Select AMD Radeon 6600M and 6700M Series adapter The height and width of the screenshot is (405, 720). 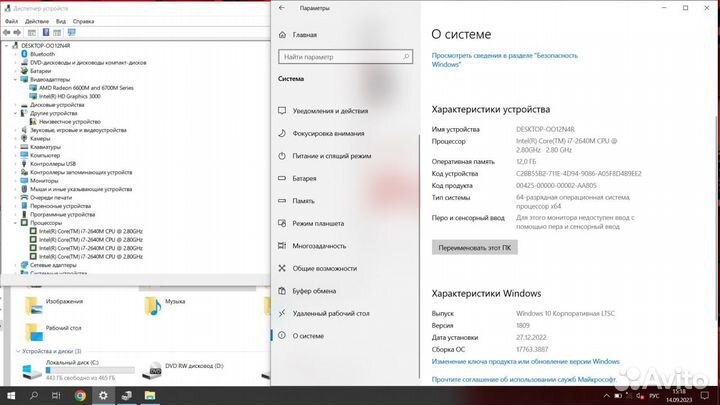[86, 88]
